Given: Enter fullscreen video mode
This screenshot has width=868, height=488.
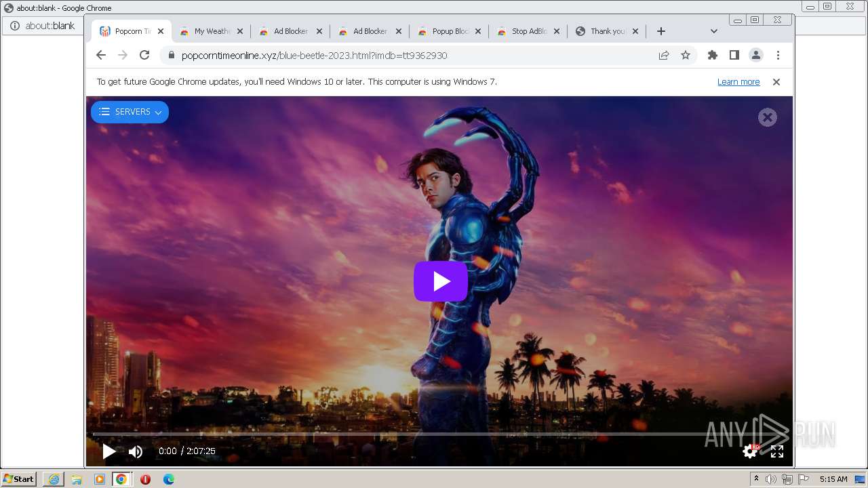Looking at the screenshot, I should point(777,451).
